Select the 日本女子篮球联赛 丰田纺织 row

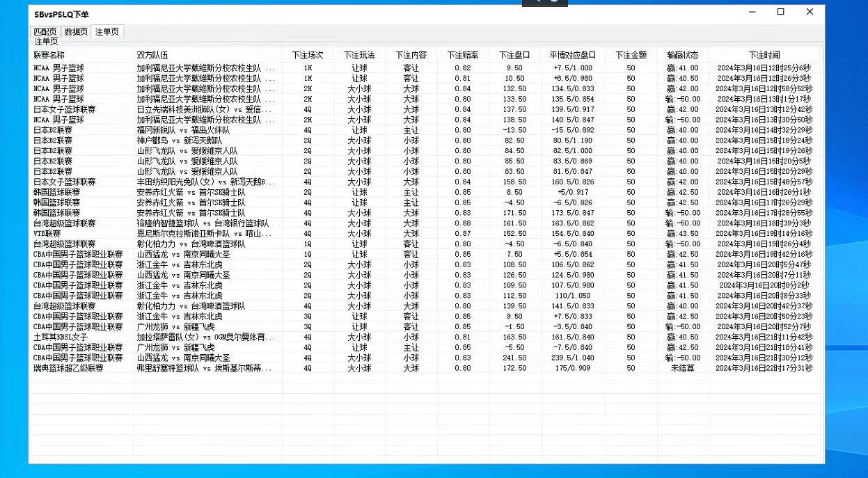(209, 182)
